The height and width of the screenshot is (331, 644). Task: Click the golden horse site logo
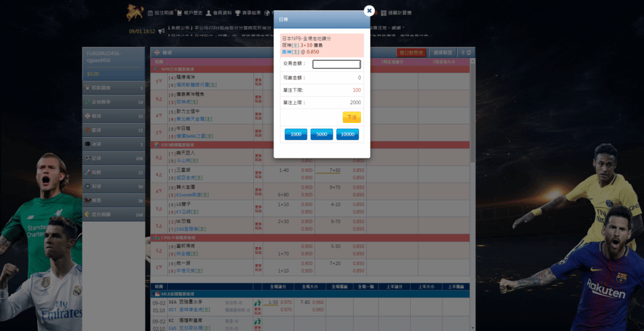(x=135, y=13)
